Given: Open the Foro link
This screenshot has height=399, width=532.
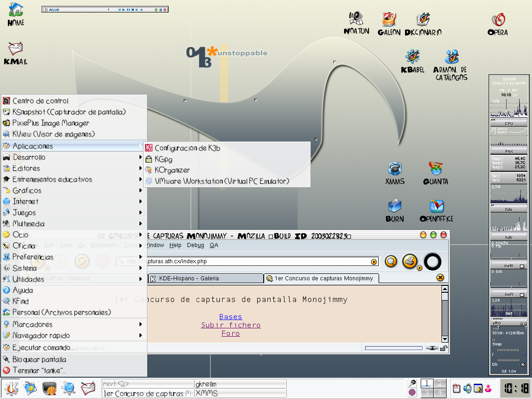Looking at the screenshot, I should [231, 333].
